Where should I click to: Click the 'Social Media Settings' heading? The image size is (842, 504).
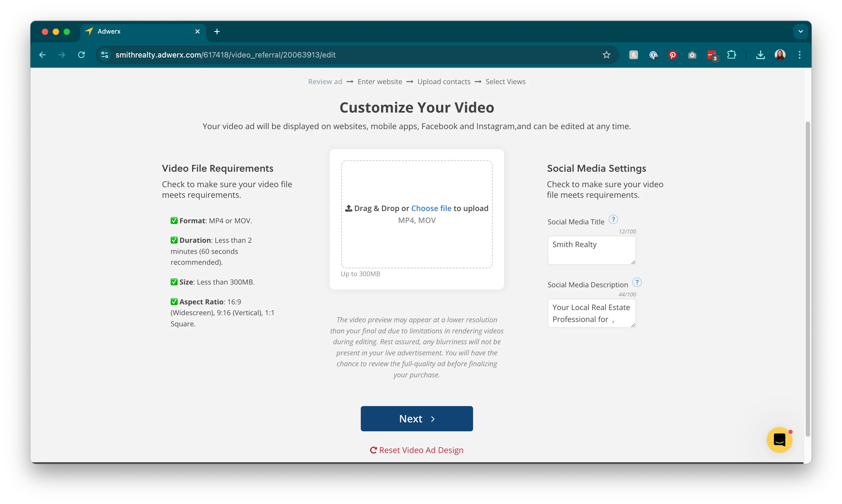click(x=596, y=168)
